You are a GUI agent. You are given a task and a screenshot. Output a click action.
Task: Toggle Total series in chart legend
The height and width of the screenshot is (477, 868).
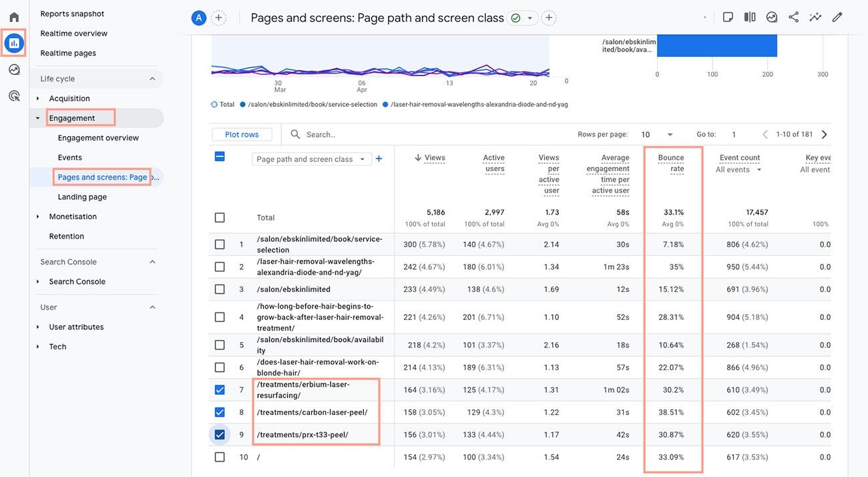[x=223, y=104]
